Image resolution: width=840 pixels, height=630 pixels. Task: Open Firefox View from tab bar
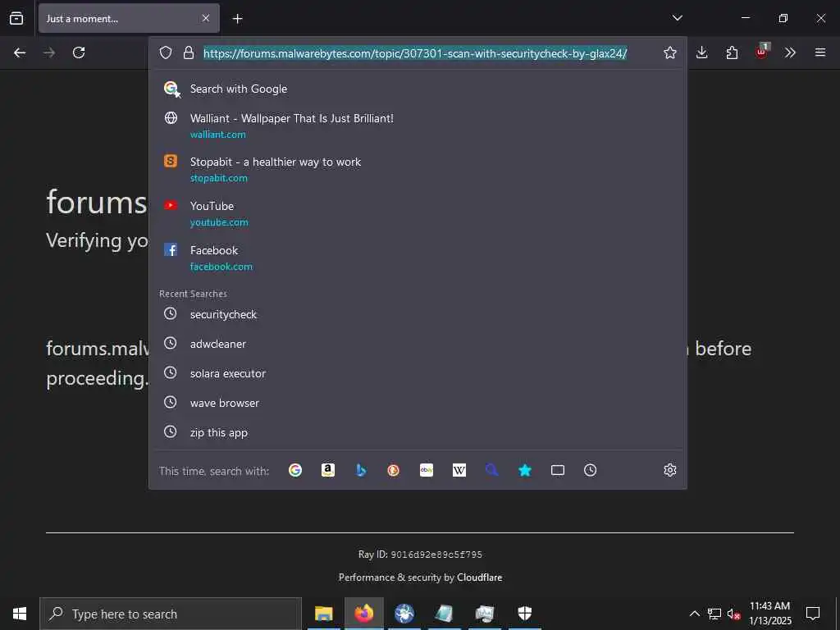(16, 18)
